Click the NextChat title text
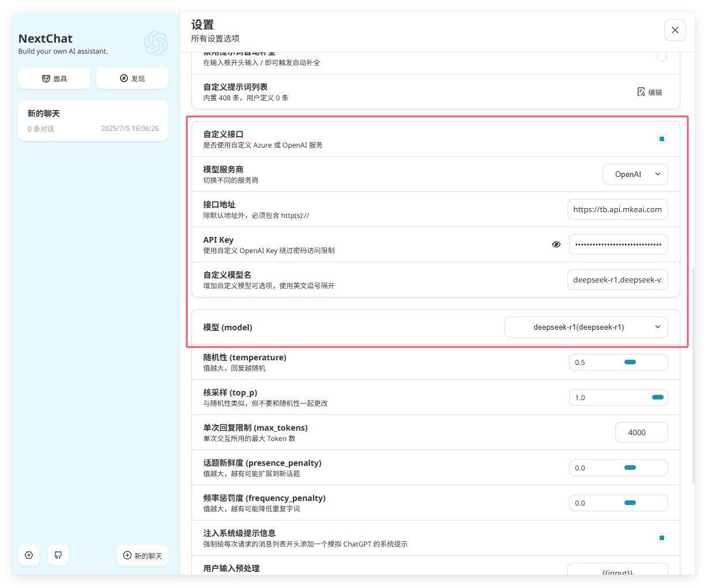 point(46,39)
